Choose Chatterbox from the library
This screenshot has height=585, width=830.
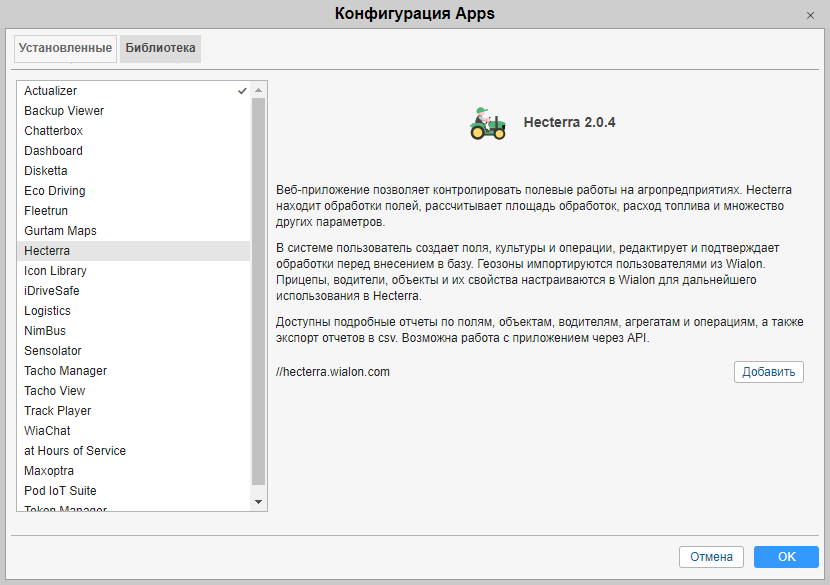pyautogui.click(x=133, y=131)
